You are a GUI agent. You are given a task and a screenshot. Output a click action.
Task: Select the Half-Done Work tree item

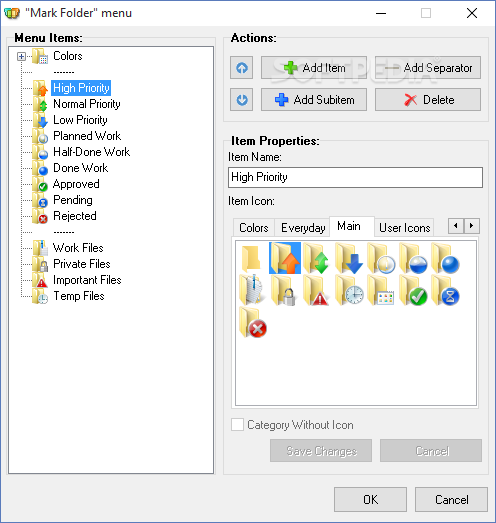(91, 152)
